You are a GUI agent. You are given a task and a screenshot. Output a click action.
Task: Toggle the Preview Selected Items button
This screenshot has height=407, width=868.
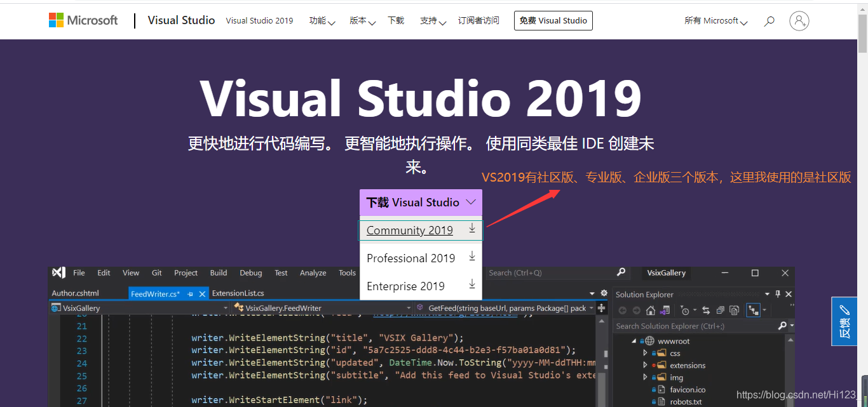[754, 310]
